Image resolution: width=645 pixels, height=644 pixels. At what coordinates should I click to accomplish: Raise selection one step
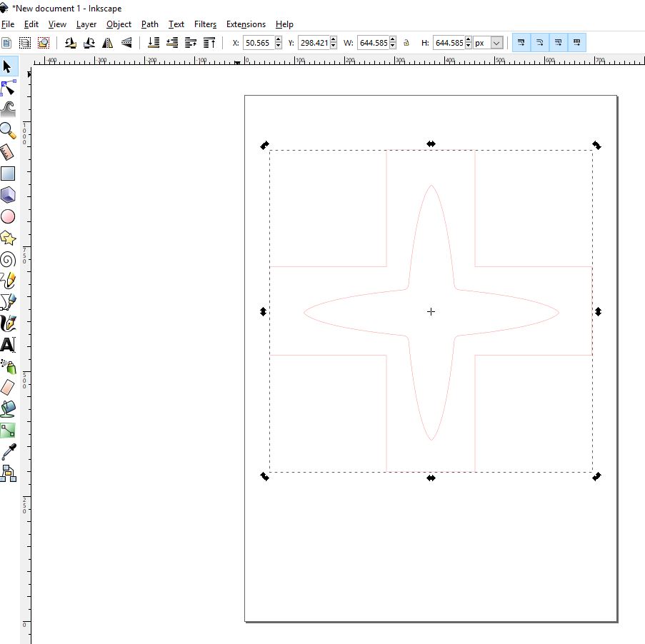click(x=191, y=43)
